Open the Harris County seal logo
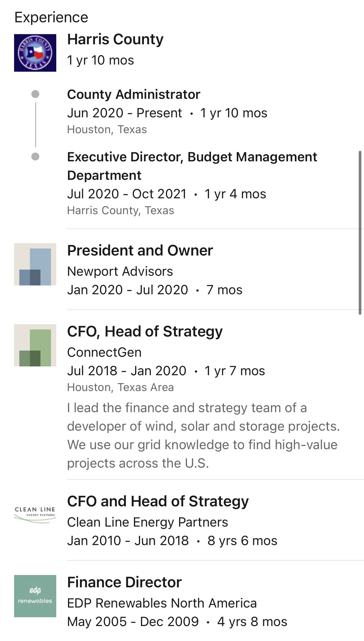The width and height of the screenshot is (364, 641). click(x=35, y=53)
